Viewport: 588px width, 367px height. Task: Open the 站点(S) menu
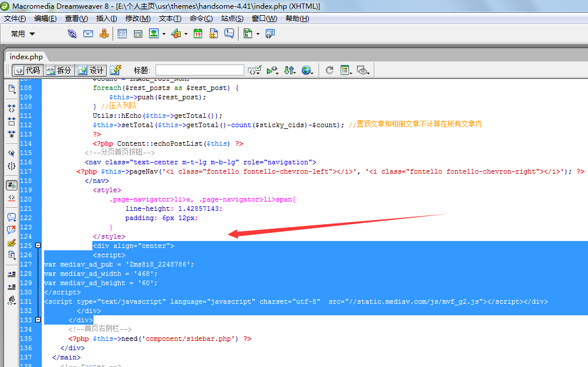(232, 19)
